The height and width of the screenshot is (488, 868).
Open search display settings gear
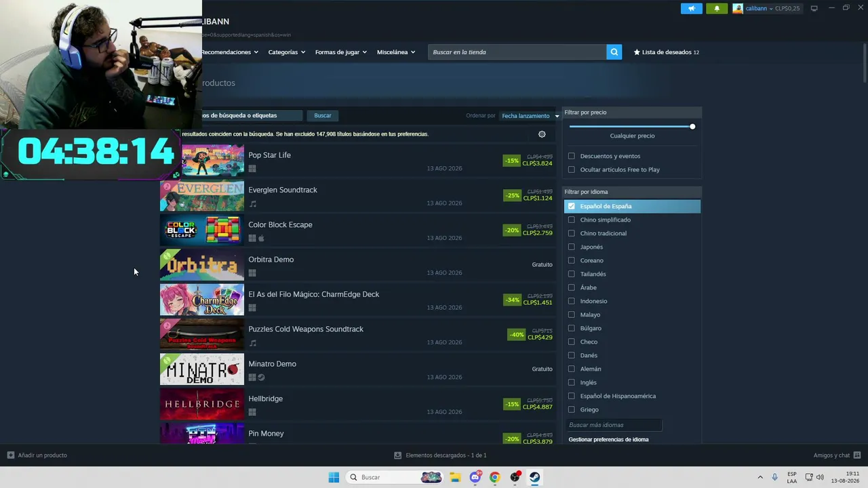pos(542,134)
